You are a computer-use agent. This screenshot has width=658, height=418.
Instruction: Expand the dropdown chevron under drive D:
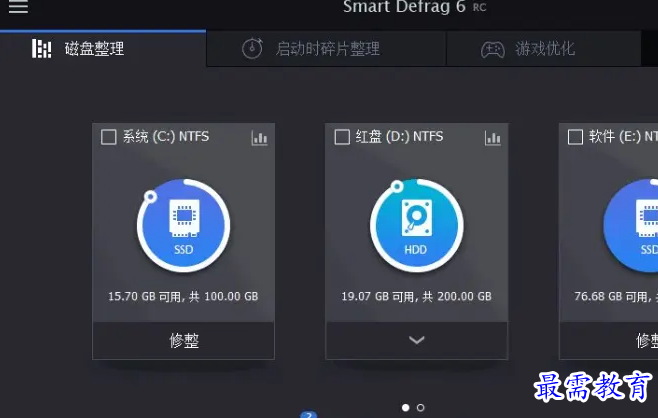point(417,340)
